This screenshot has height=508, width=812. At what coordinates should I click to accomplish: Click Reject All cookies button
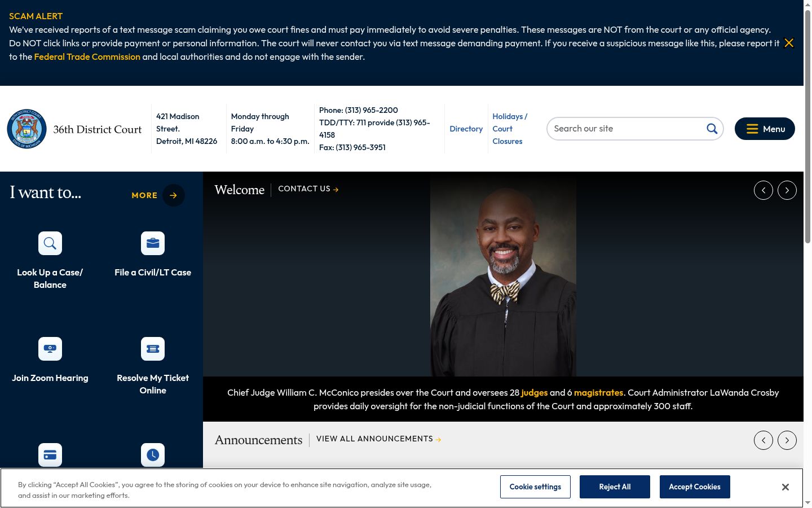615,487
